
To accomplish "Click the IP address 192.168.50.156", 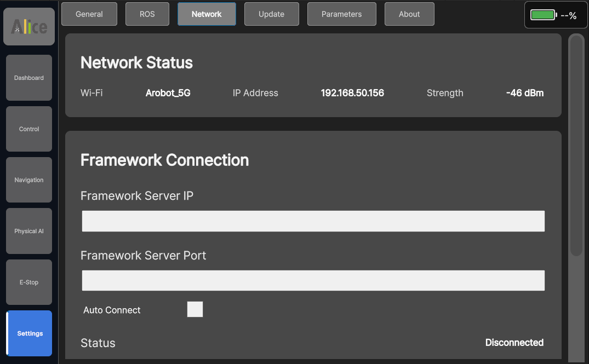I will pyautogui.click(x=352, y=93).
